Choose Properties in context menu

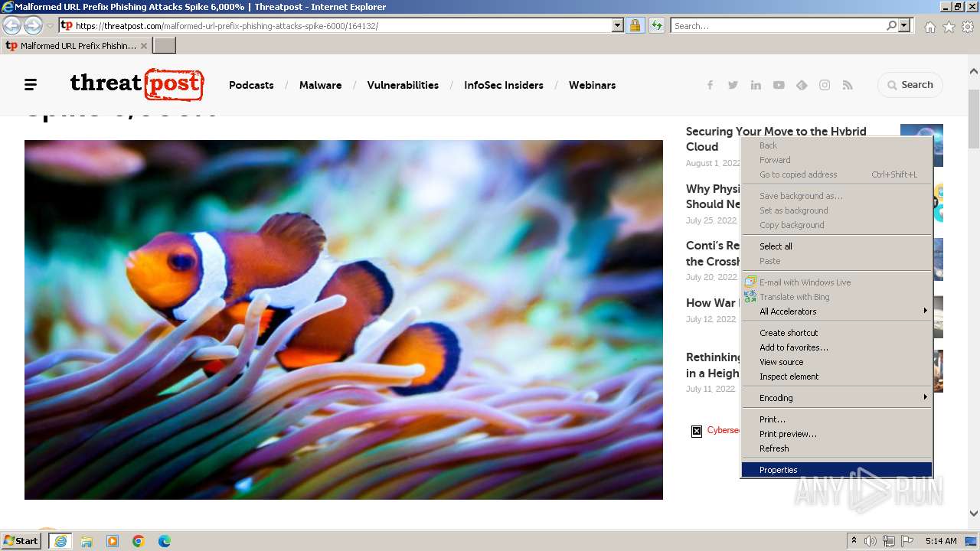pyautogui.click(x=837, y=470)
